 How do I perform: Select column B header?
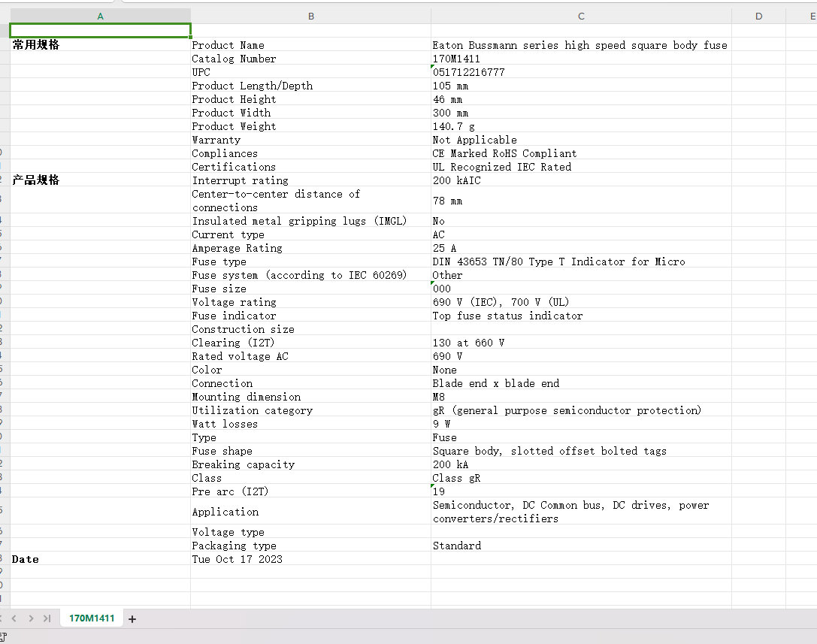pos(311,16)
